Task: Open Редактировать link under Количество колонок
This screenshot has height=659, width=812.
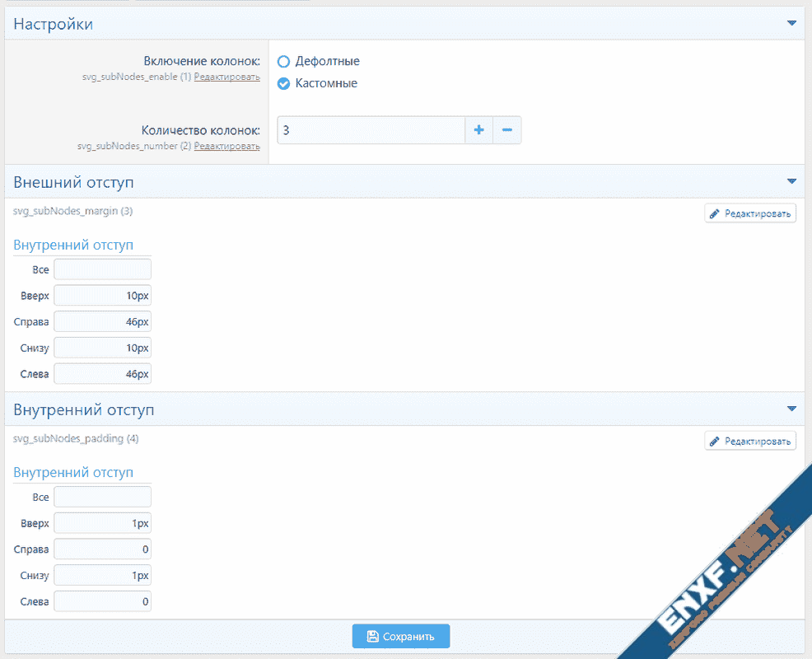Action: click(x=226, y=147)
